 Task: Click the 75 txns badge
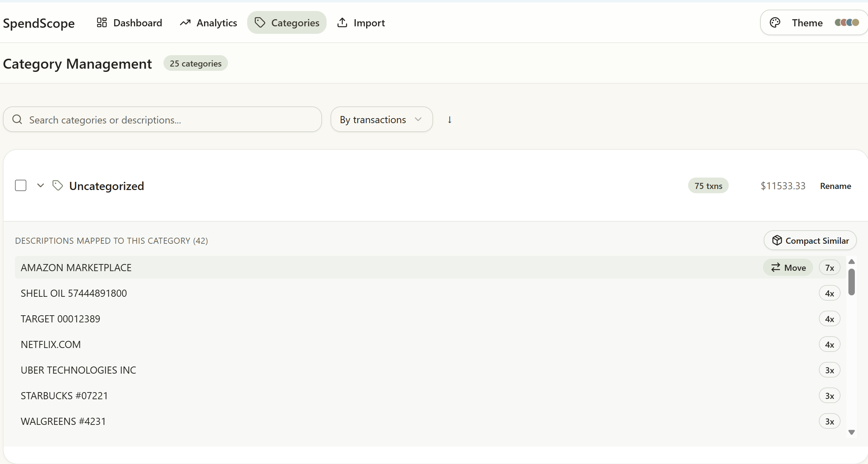click(x=708, y=186)
